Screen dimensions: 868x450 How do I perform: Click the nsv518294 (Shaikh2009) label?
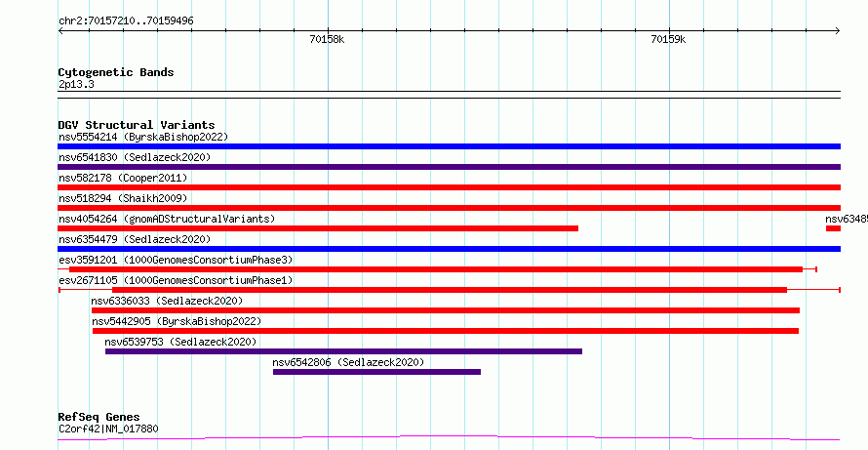click(x=123, y=198)
